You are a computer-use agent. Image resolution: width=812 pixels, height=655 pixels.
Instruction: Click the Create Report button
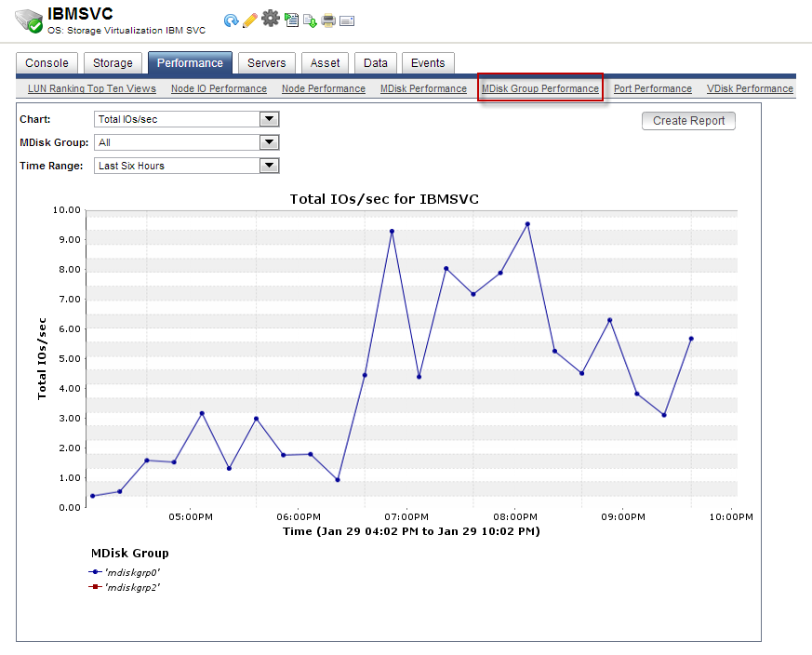click(x=688, y=121)
